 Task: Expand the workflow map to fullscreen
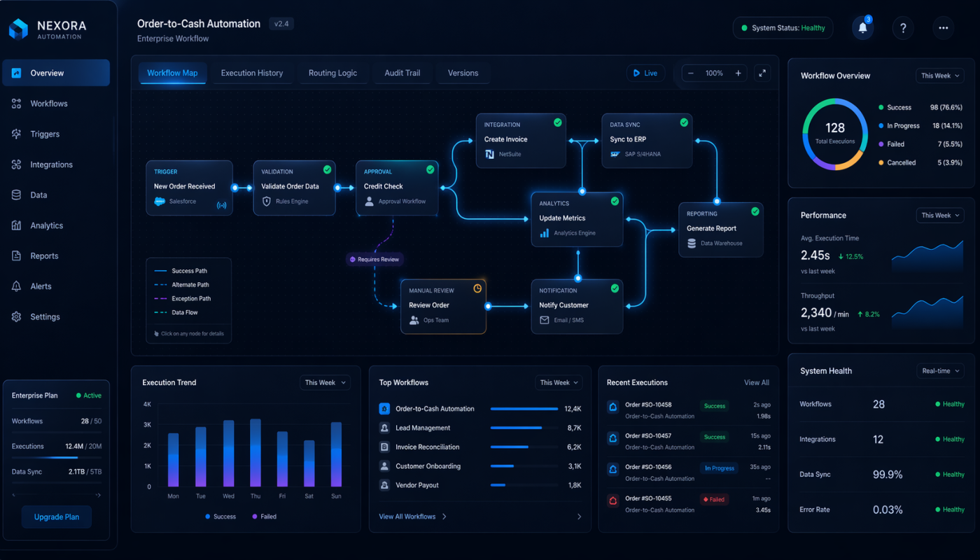(762, 72)
